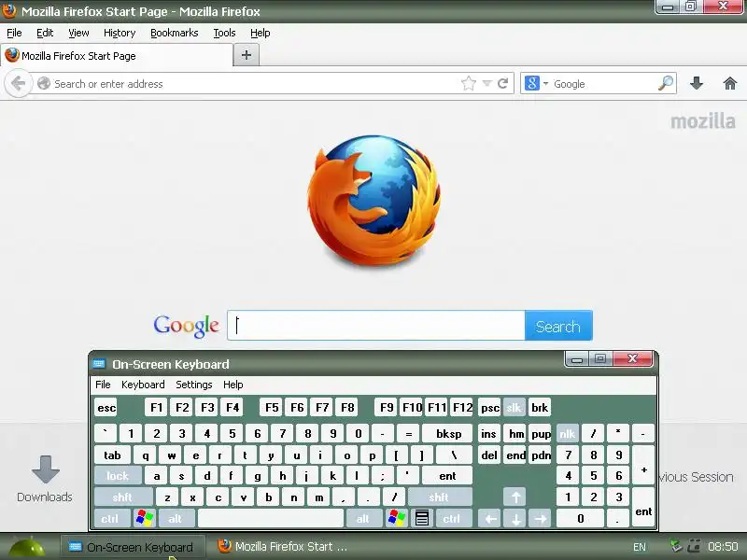The height and width of the screenshot is (560, 747).
Task: Click the tab key on keyboard
Action: [x=112, y=455]
